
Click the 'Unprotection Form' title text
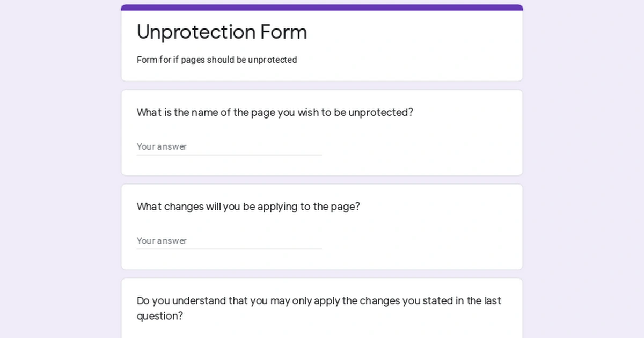pos(222,32)
